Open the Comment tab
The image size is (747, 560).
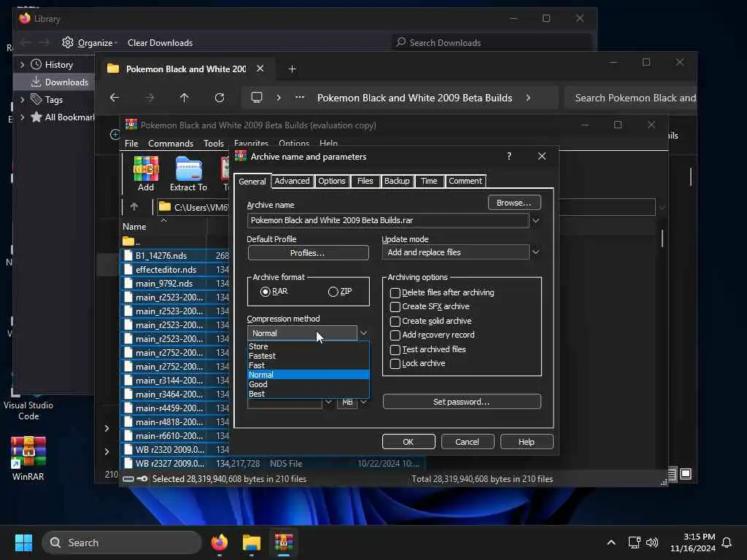point(465,181)
